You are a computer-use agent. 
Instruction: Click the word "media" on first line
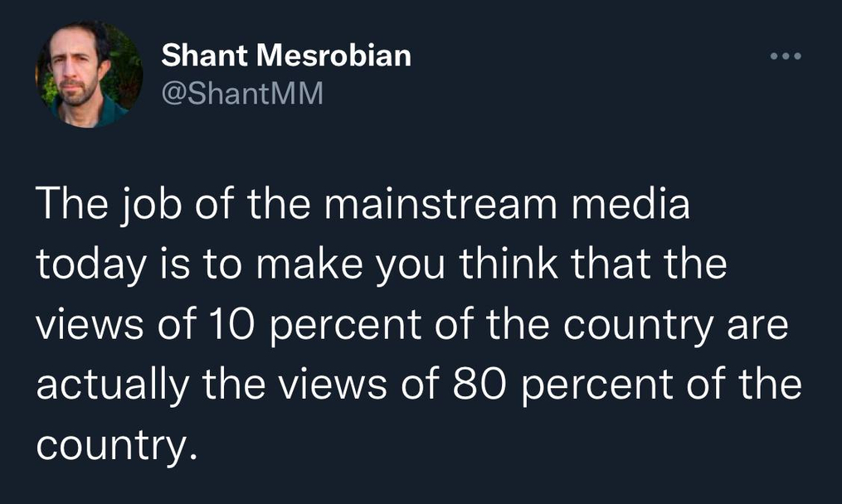[x=630, y=205]
